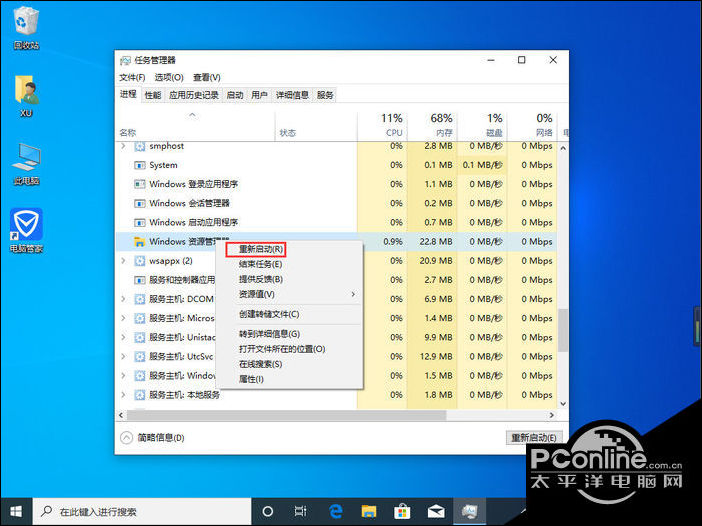Viewport: 702px width, 526px height.
Task: Click the Windows 登录应用程序 process icon
Action: [140, 184]
